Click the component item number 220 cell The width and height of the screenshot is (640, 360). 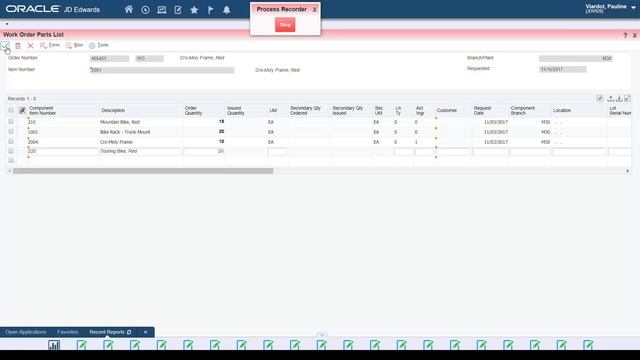coord(62,151)
